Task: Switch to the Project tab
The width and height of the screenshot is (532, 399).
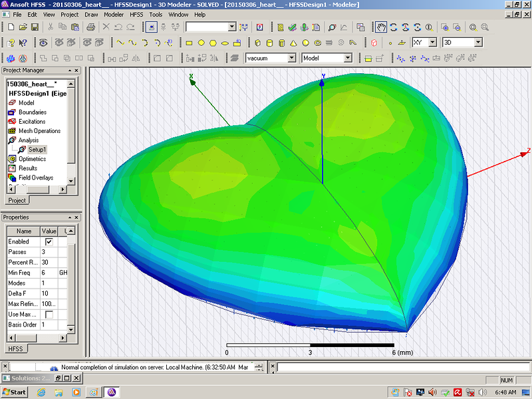Action: click(17, 200)
